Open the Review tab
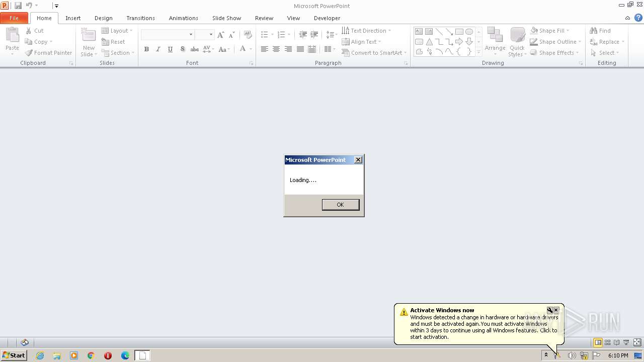644x362 pixels. 264,18
